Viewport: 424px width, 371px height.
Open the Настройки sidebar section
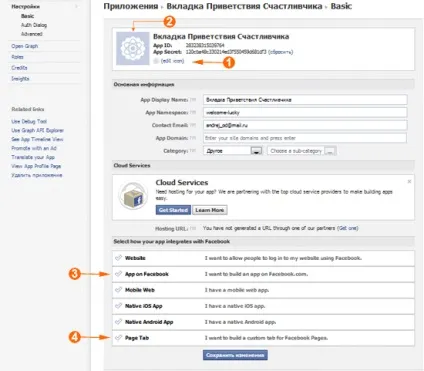(25, 7)
